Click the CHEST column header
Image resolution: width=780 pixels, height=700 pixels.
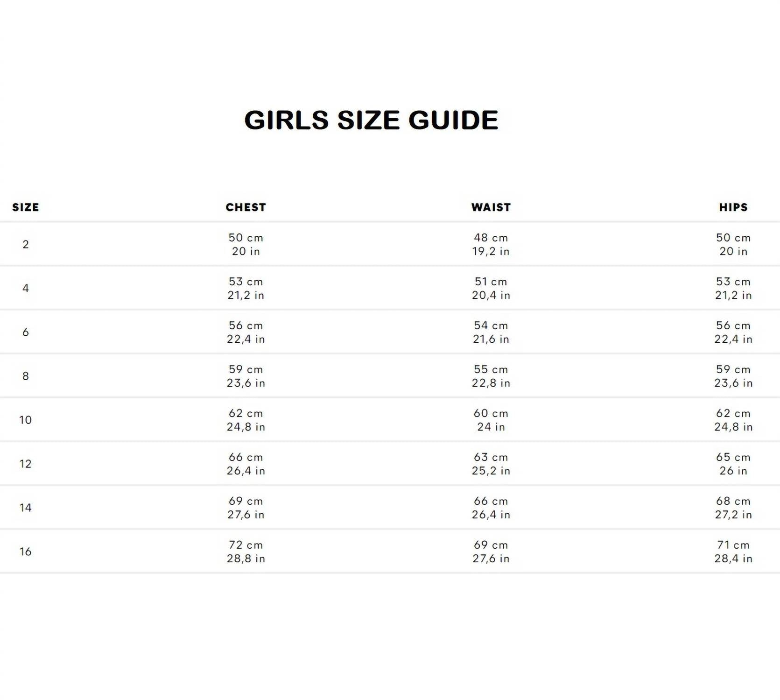(246, 207)
